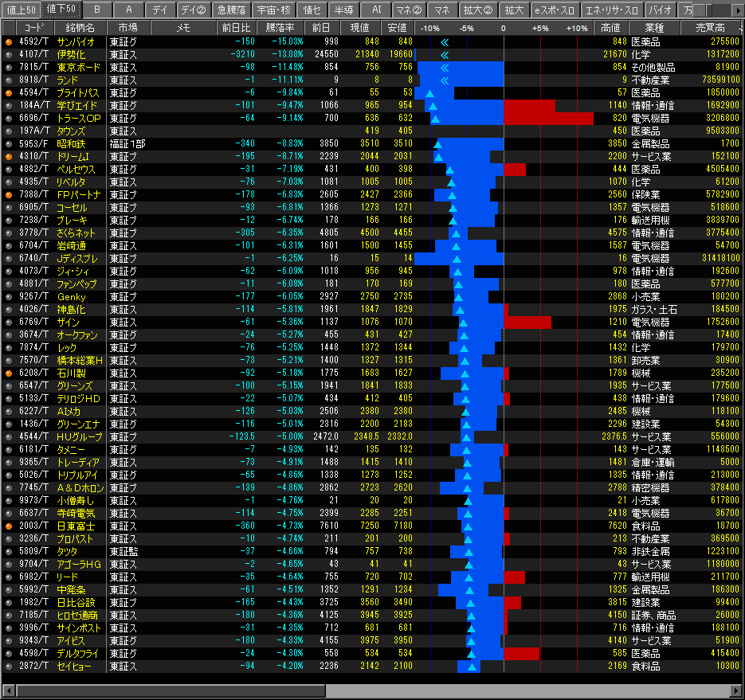Open the 宇宙・核 tab
Screen dimensions: 745x700
pyautogui.click(x=273, y=10)
